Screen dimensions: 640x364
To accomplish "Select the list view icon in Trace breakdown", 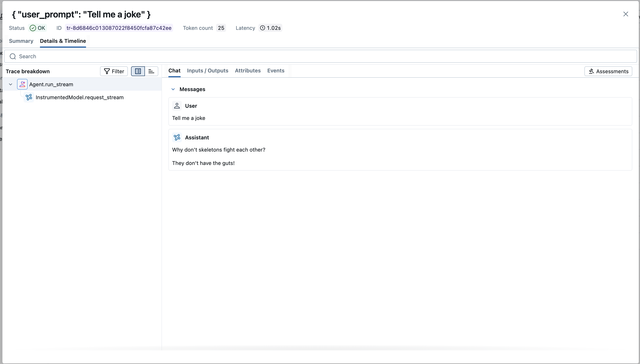I will pyautogui.click(x=138, y=71).
